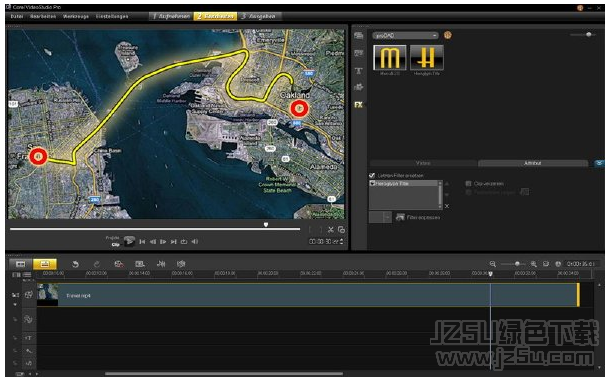The width and height of the screenshot is (612, 384).
Task: Move filter up with the up arrow
Action: 447,184
